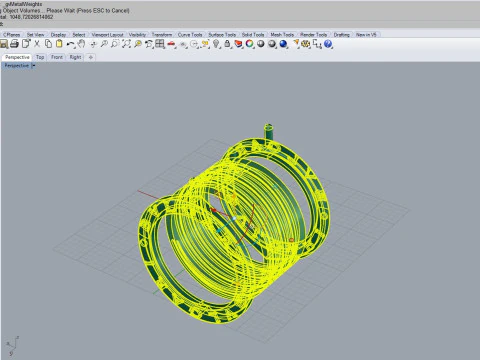The height and width of the screenshot is (360, 480).
Task: Add a new viewport tab
Action: [x=91, y=57]
